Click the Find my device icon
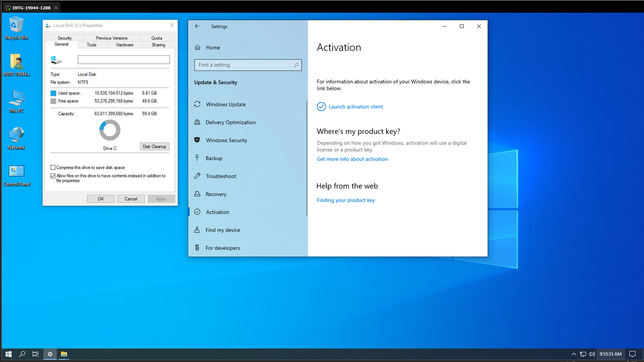The width and height of the screenshot is (644, 362). coord(197,230)
